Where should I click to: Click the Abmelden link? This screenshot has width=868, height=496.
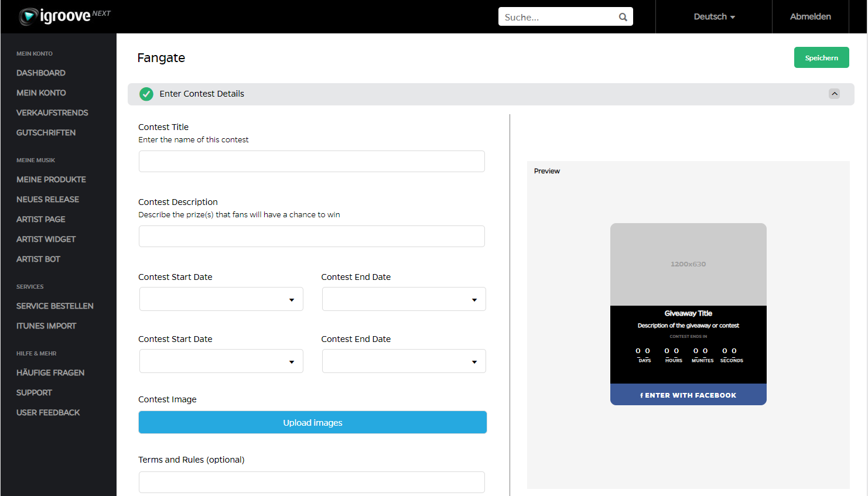click(x=810, y=17)
